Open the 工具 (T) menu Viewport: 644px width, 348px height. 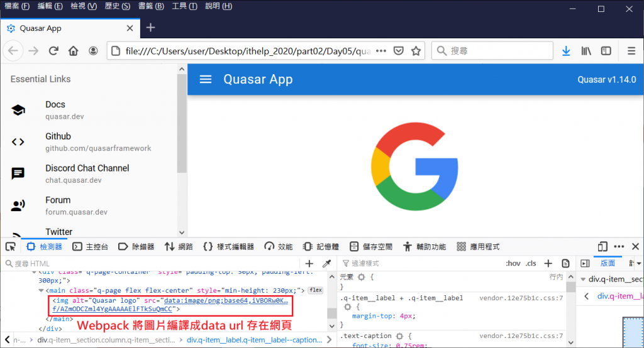click(184, 6)
